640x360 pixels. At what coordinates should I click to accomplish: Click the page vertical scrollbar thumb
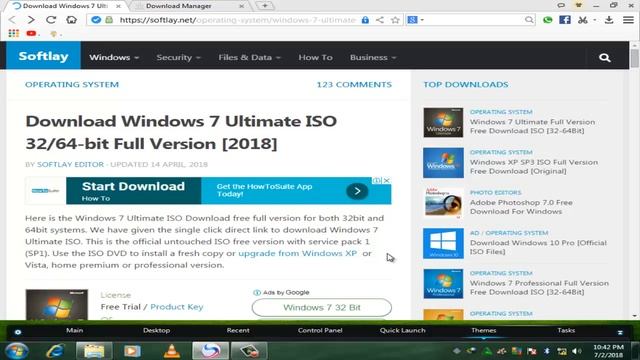tap(634, 58)
